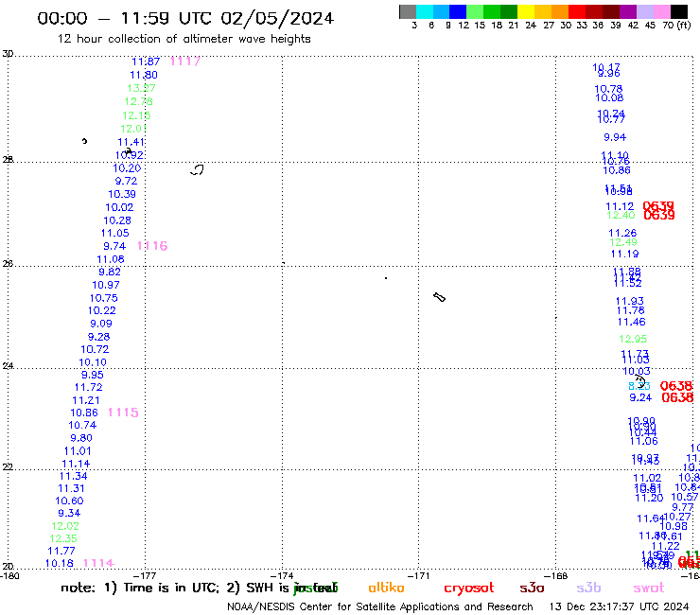The height and width of the screenshot is (615, 700).
Task: Click the latitude axis label 24
Action: pyautogui.click(x=8, y=366)
